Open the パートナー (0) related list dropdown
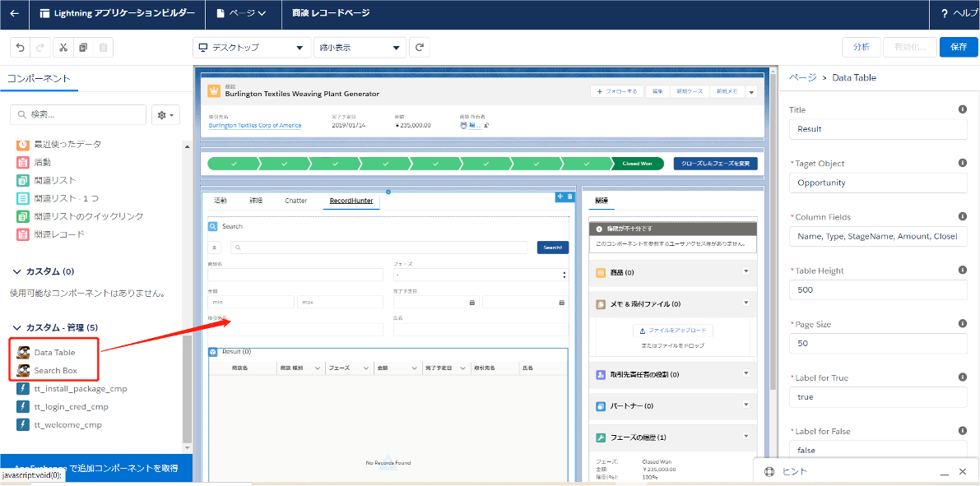 tap(745, 404)
